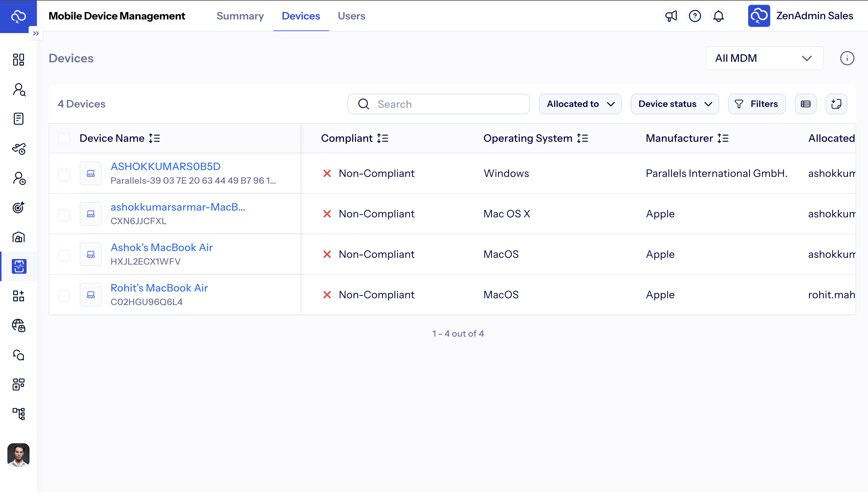Click the Filters button
868x492 pixels.
[756, 104]
